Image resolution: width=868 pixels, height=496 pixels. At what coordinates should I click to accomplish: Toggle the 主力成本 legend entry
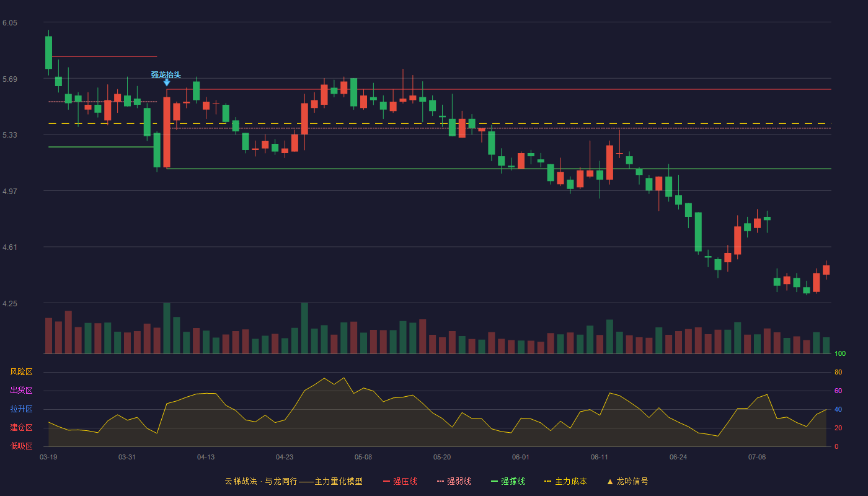pos(565,481)
